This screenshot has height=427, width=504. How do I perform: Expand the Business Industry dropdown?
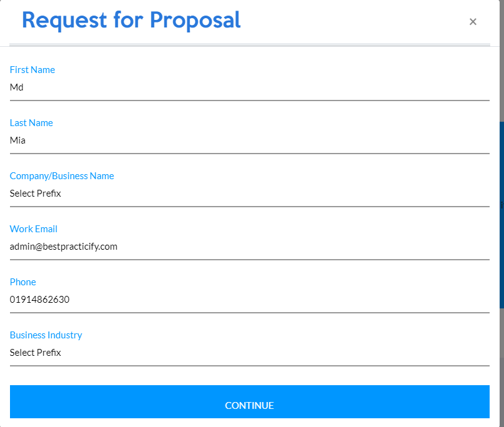[250, 353]
